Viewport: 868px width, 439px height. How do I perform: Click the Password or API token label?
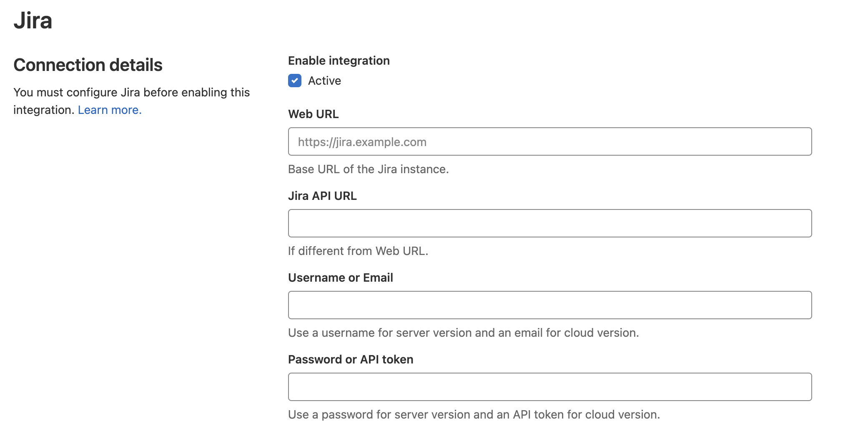[x=351, y=359]
